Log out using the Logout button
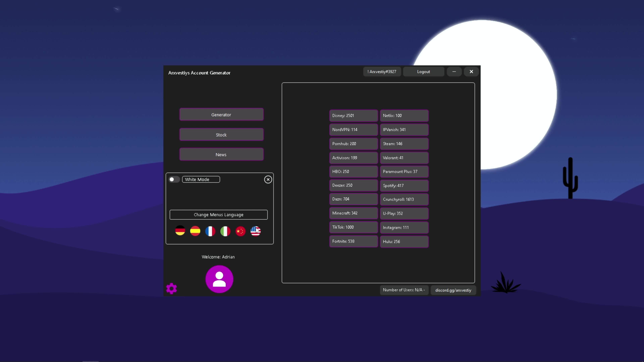 [423, 72]
